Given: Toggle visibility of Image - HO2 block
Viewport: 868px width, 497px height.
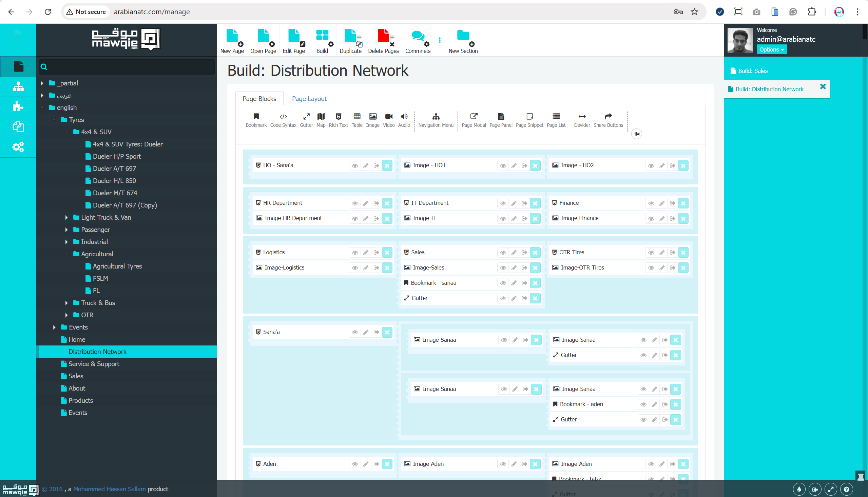Looking at the screenshot, I should [651, 165].
